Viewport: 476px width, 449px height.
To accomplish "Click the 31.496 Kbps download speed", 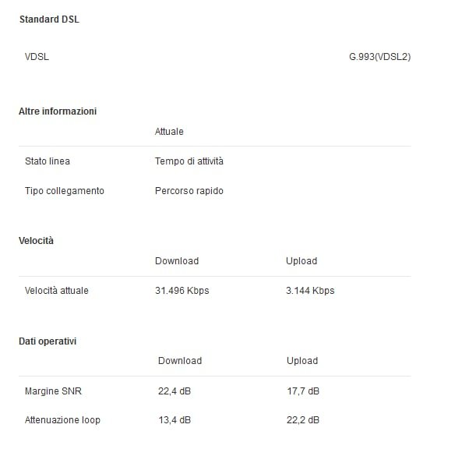I will coord(182,291).
